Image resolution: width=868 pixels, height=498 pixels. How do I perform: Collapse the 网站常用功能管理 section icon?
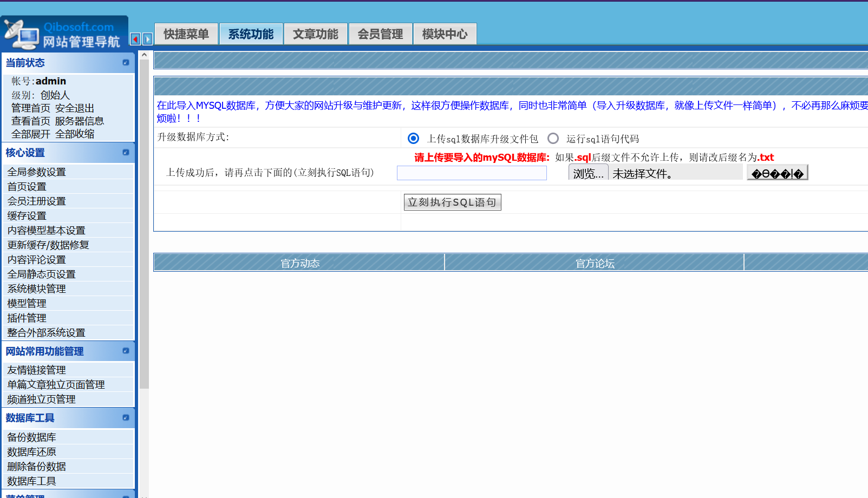tap(126, 351)
